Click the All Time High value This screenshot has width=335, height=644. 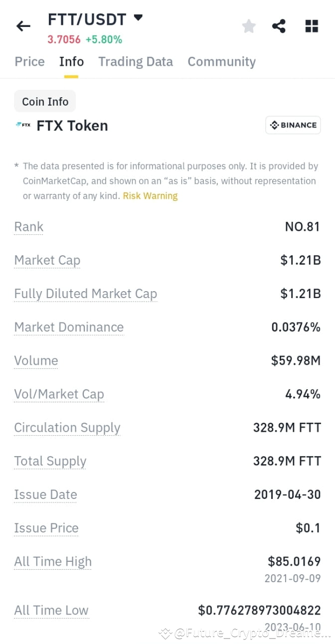coord(294,561)
